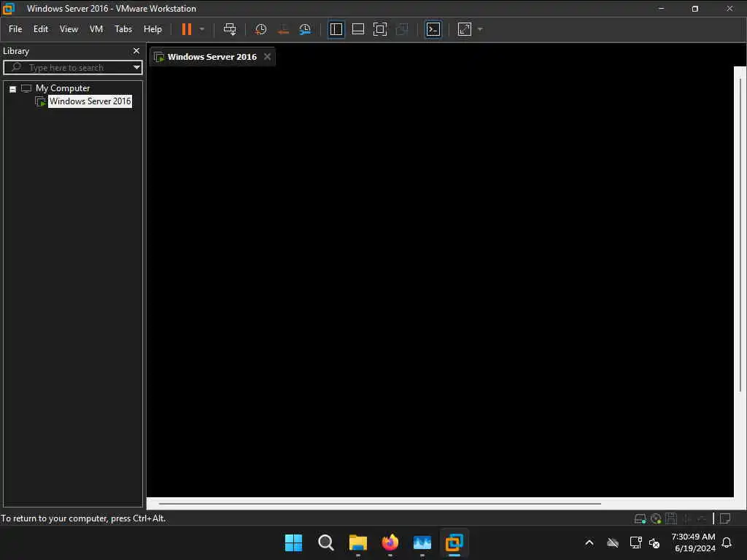Click the hard disk status icon
This screenshot has height=560, width=747.
tap(640, 518)
